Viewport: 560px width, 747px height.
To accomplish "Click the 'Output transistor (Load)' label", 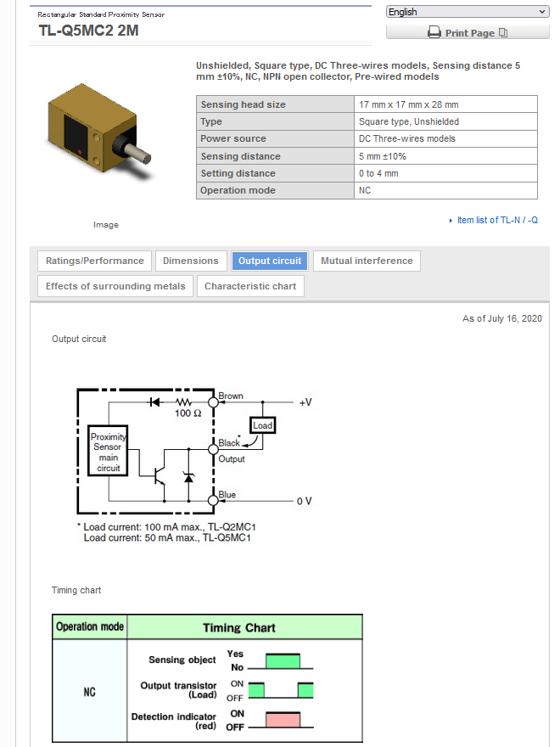I will pyautogui.click(x=178, y=690).
